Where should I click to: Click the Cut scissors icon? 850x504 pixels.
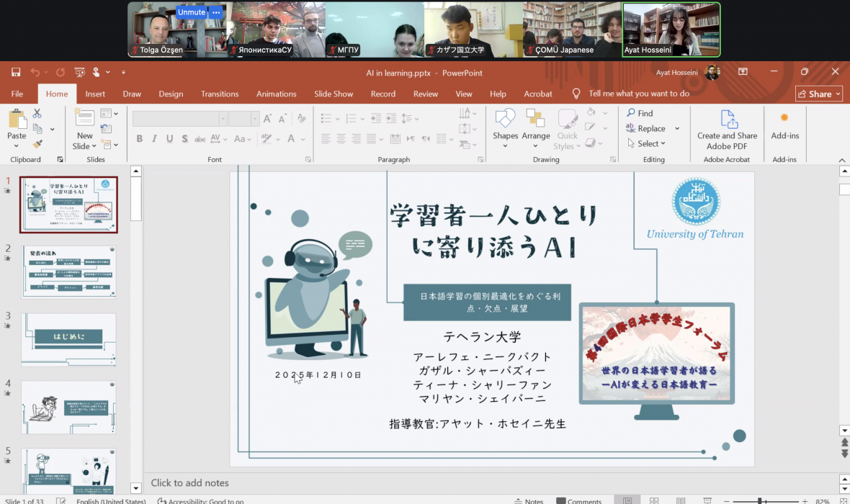(37, 114)
